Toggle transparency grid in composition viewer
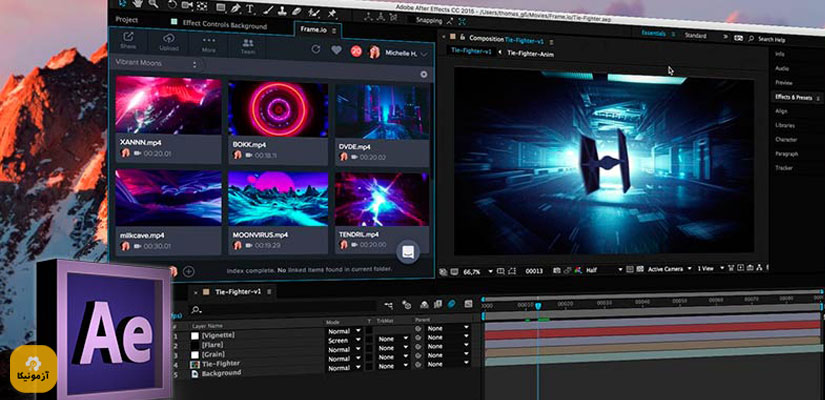This screenshot has height=400, width=825. tap(639, 269)
